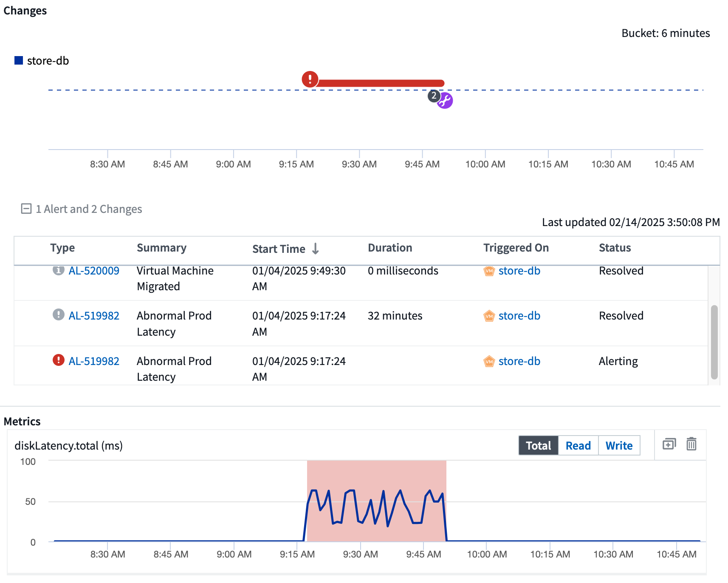The width and height of the screenshot is (728, 583).
Task: Click the red alerting icon for AL-519982
Action: (58, 360)
